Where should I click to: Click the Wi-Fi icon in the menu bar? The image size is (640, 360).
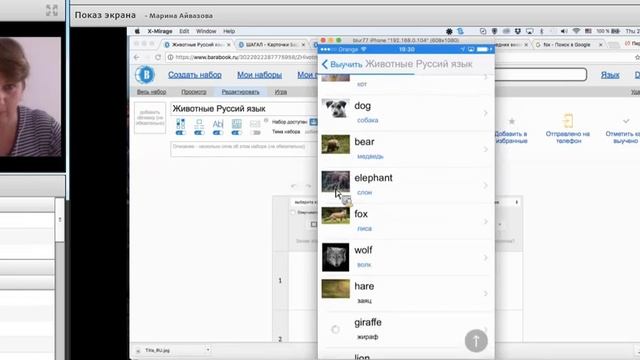pos(576,31)
